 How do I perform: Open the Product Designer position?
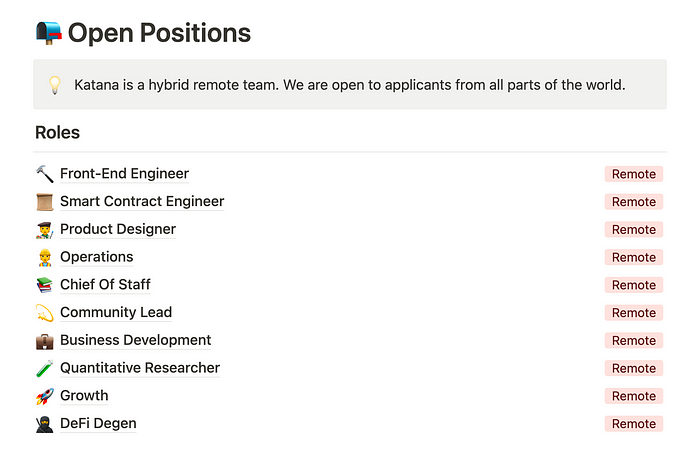point(118,229)
